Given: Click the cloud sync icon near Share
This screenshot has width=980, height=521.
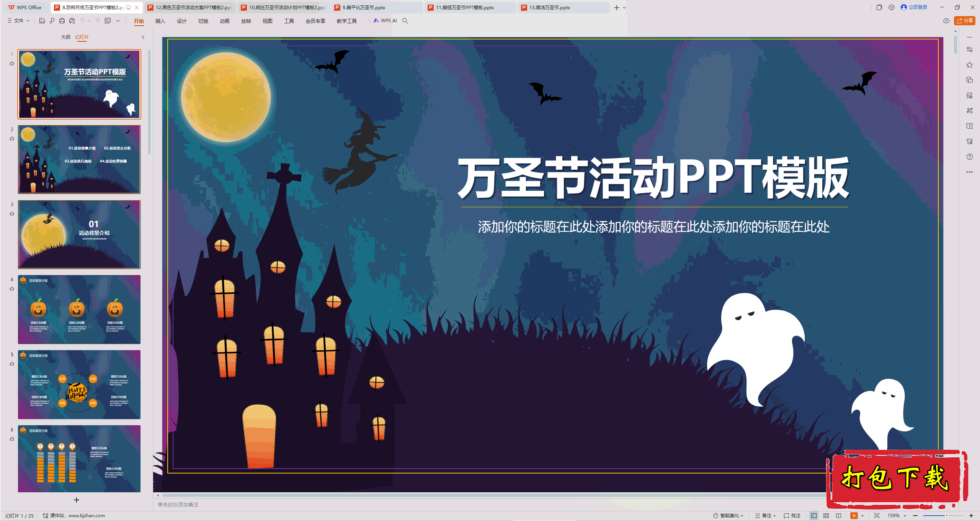Looking at the screenshot, I should pos(946,21).
